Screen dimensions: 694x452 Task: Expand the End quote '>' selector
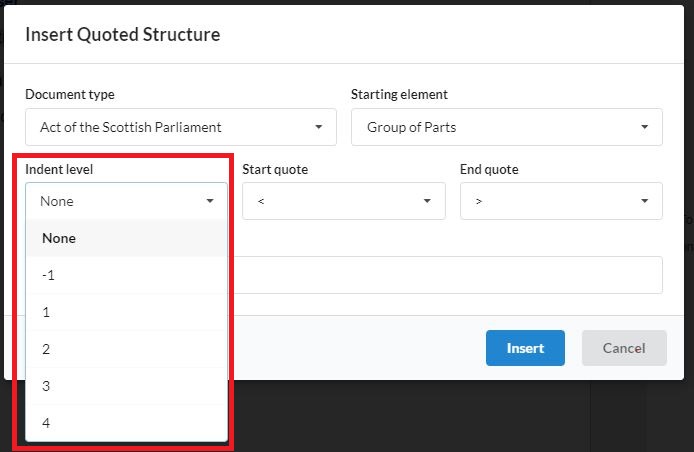560,201
